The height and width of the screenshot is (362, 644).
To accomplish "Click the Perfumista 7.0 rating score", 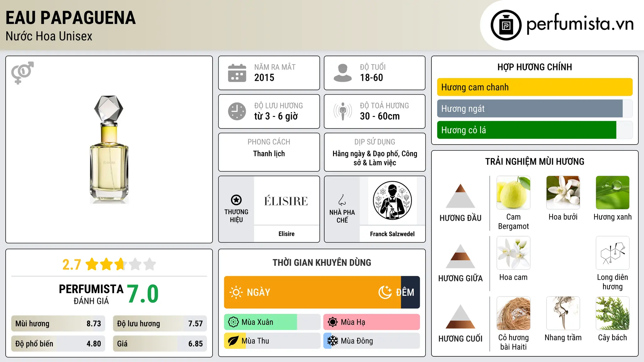I will pos(143,294).
